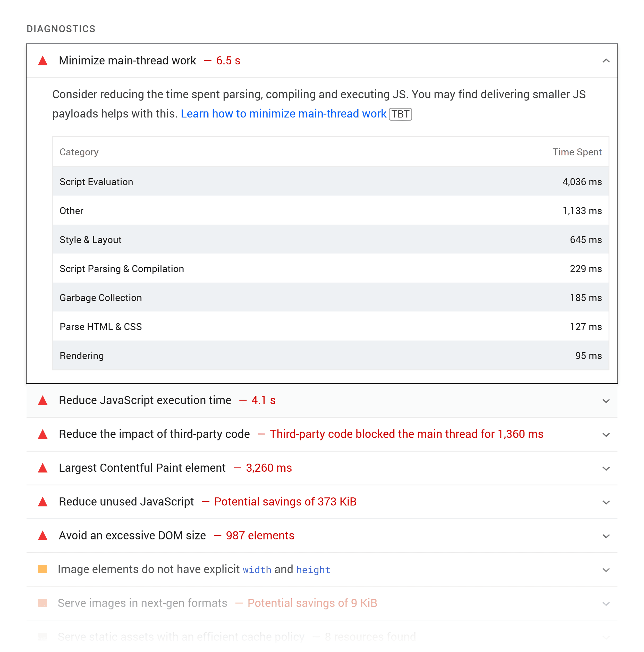Image resolution: width=644 pixels, height=652 pixels.
Task: Click the Time Spent column header
Action: [x=577, y=152]
